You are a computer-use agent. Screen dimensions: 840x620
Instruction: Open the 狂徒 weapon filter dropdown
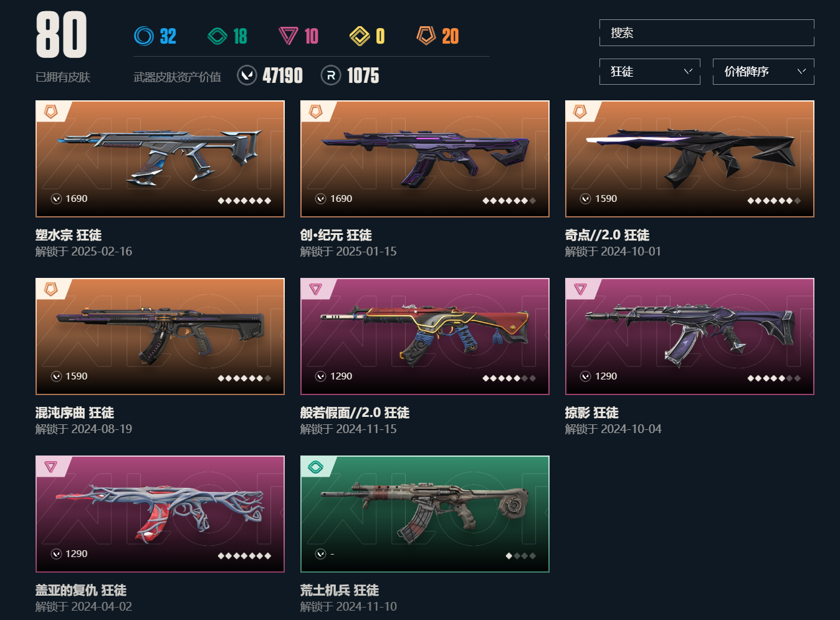[650, 72]
